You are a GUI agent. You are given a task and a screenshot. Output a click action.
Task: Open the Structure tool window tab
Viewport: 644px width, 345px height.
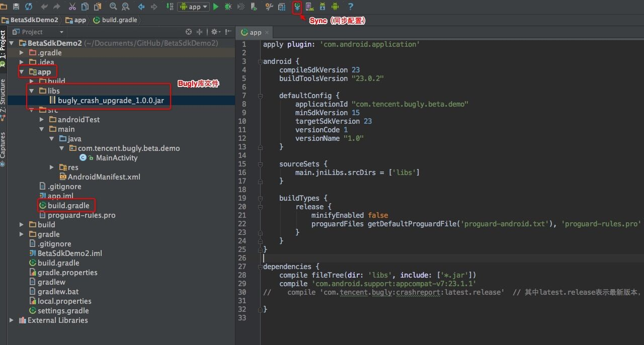[x=3, y=99]
